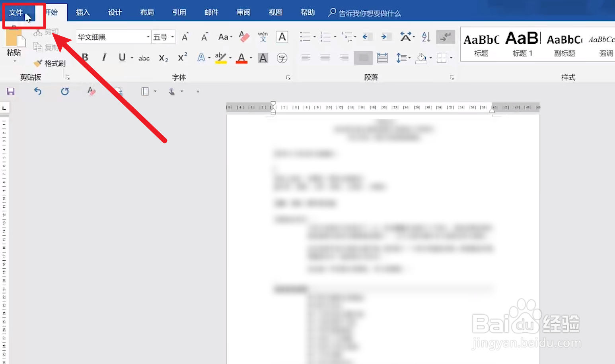615x364 pixels.
Task: Click the 格式刷 format painter
Action: click(49, 63)
